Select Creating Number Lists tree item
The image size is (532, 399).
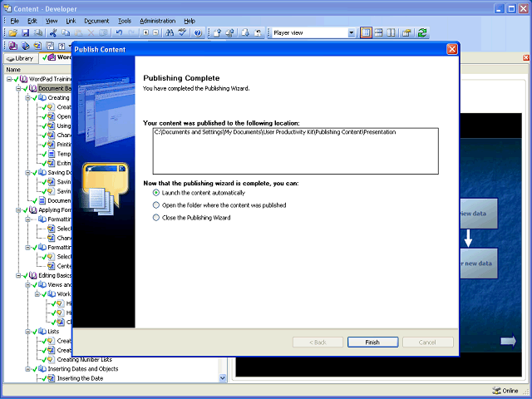pos(85,360)
